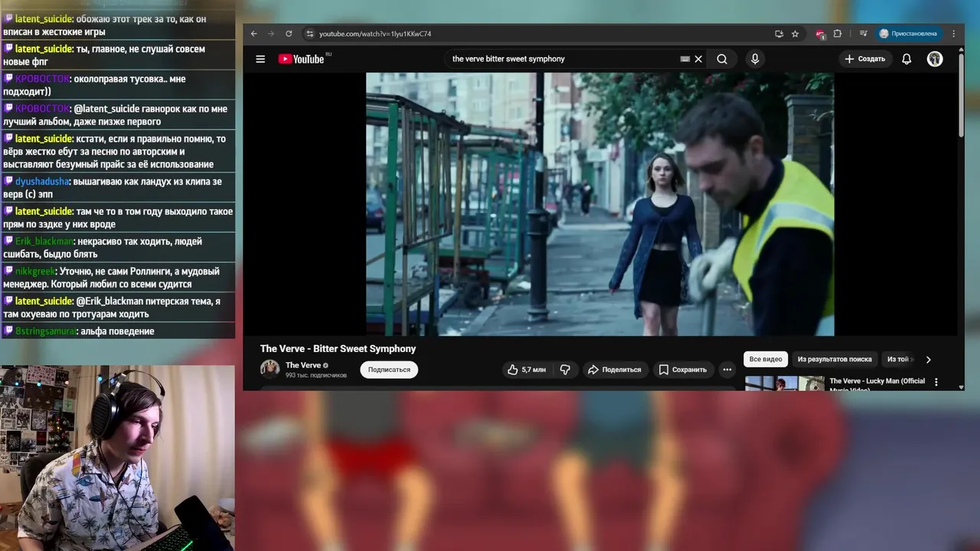The width and height of the screenshot is (980, 551).
Task: Click nikkgreek chat username
Action: point(35,271)
